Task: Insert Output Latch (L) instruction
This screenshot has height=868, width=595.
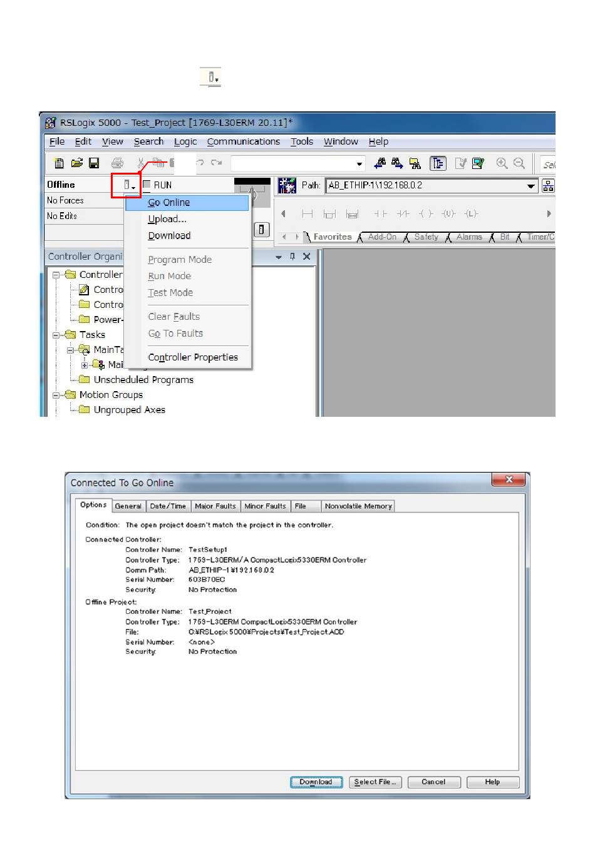Action: (x=471, y=214)
